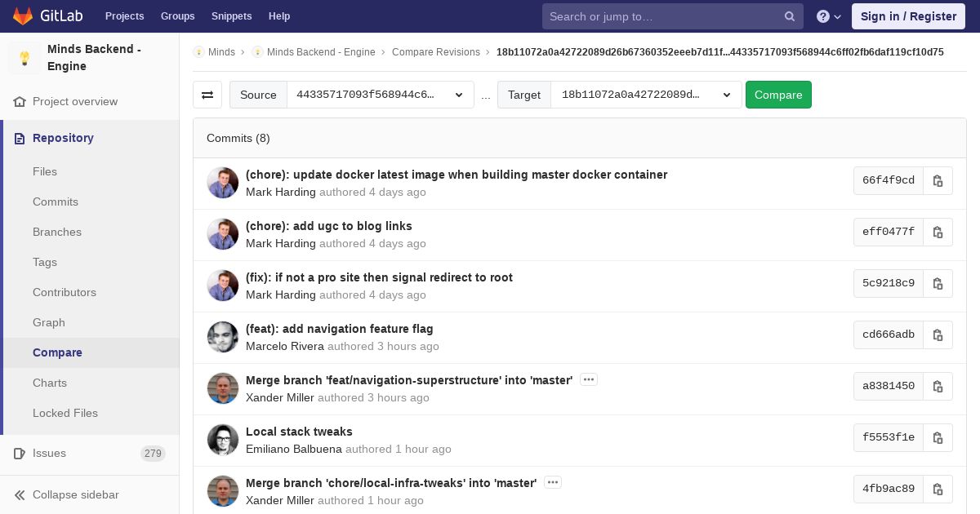Expand the Target revision dropdown

point(646,95)
